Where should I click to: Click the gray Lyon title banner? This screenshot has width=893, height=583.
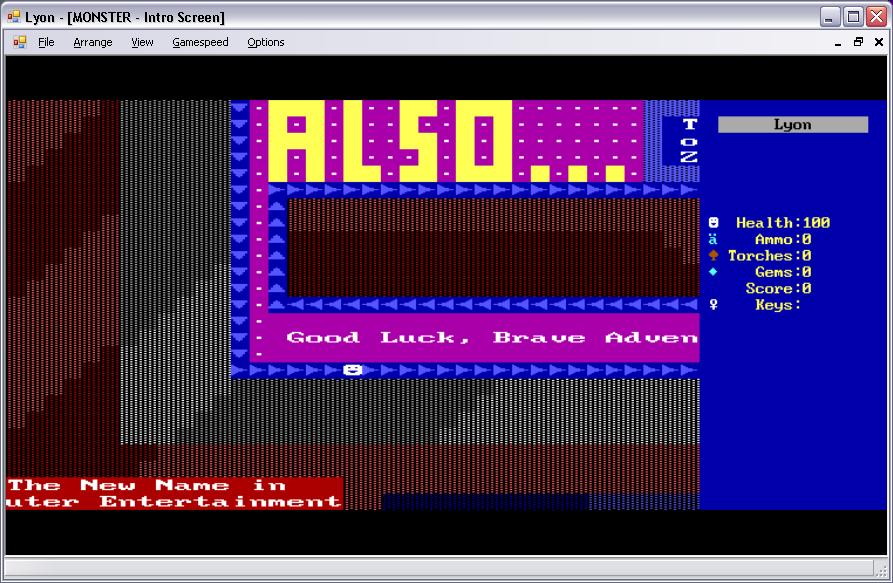(793, 125)
